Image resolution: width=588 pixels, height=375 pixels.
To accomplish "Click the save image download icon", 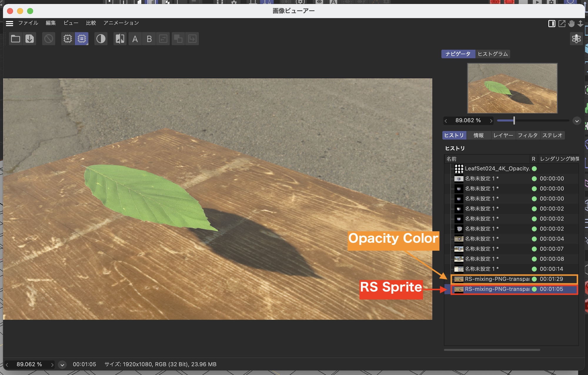I will point(30,39).
